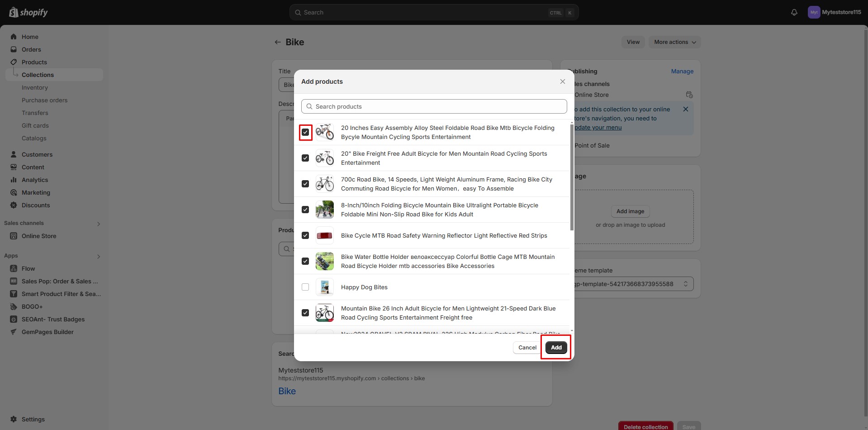Image resolution: width=868 pixels, height=430 pixels.
Task: Click the Online Store schedule icon
Action: [689, 95]
